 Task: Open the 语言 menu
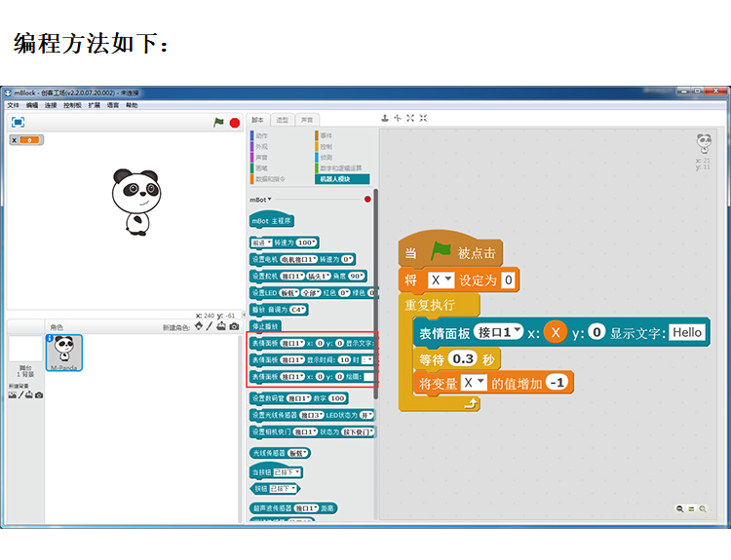(x=113, y=105)
